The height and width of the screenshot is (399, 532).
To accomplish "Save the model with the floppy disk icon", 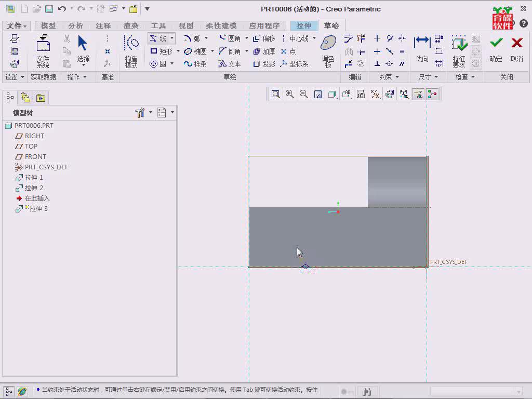I will point(49,9).
